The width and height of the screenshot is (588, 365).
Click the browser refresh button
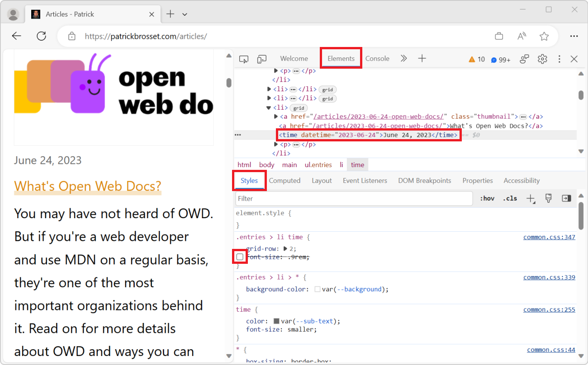tap(42, 36)
